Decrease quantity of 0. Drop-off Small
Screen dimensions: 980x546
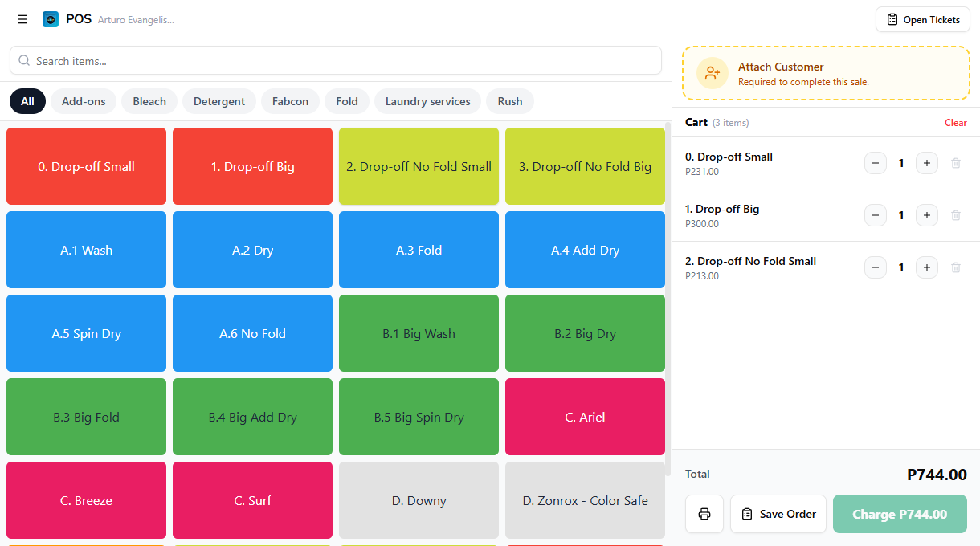[x=876, y=163]
